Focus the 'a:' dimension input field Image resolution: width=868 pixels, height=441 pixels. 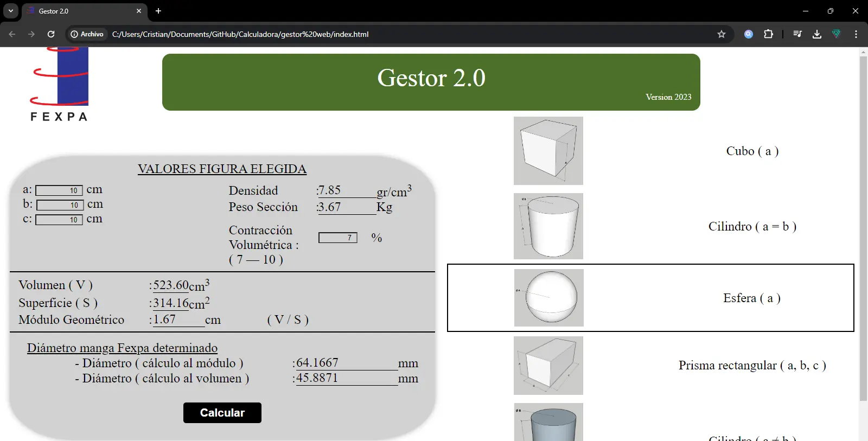point(59,190)
